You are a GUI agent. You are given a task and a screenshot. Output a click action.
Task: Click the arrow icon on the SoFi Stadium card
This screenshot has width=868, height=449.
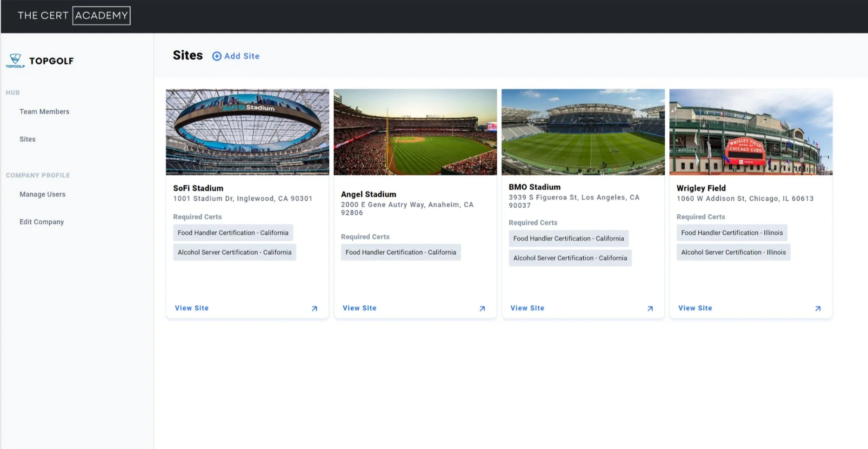tap(314, 309)
